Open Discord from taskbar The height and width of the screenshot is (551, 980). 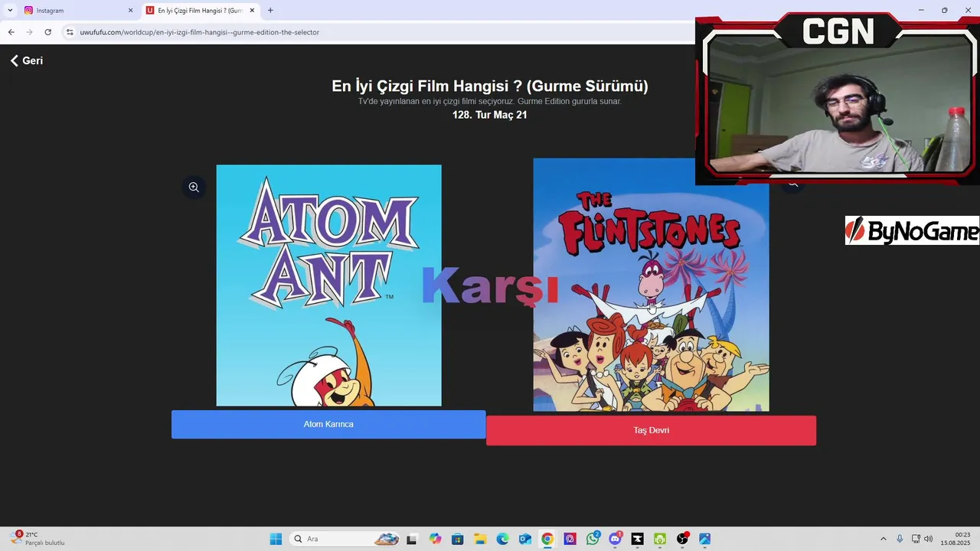coord(615,539)
